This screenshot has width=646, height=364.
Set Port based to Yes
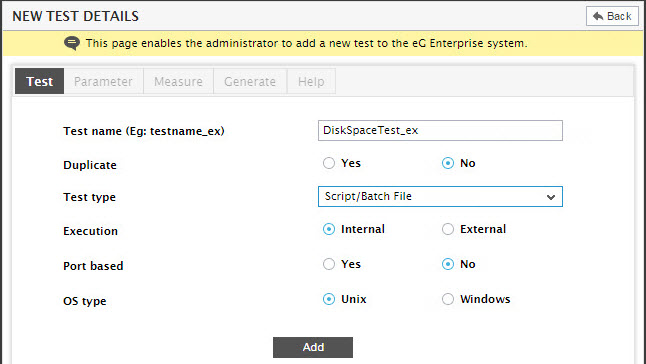pyautogui.click(x=329, y=264)
